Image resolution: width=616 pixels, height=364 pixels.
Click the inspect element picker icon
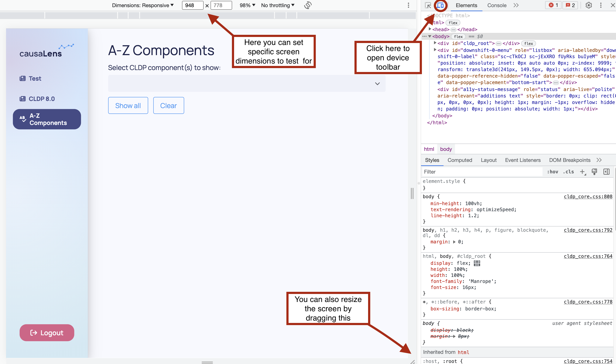(x=428, y=5)
